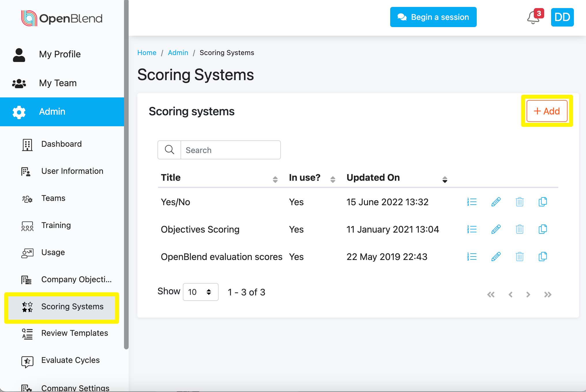Open the score list icon for Yes/No
Screen dimensions: 586x392
472,202
